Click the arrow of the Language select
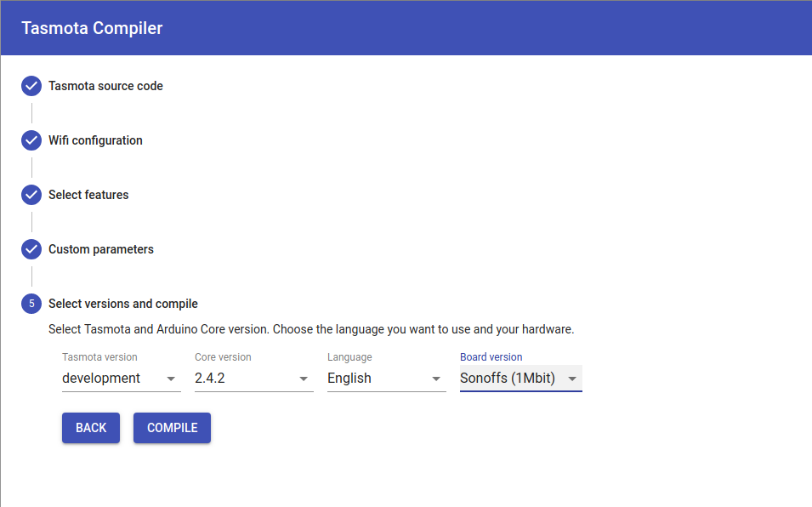Image resolution: width=812 pixels, height=507 pixels. pyautogui.click(x=436, y=379)
